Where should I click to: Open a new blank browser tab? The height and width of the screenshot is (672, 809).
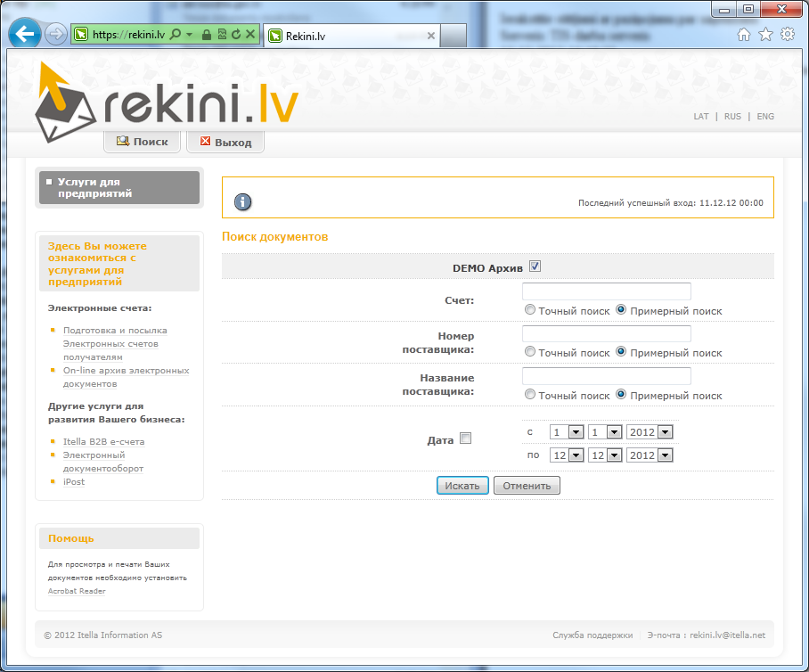[x=454, y=36]
